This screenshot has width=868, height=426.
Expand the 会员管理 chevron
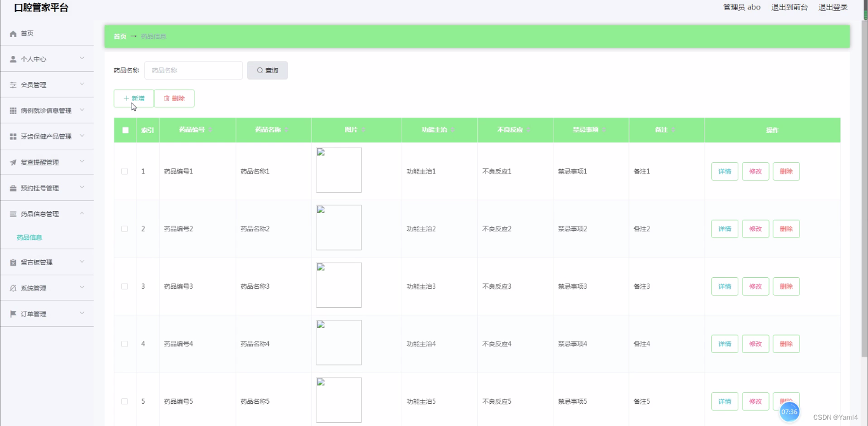[x=82, y=84]
